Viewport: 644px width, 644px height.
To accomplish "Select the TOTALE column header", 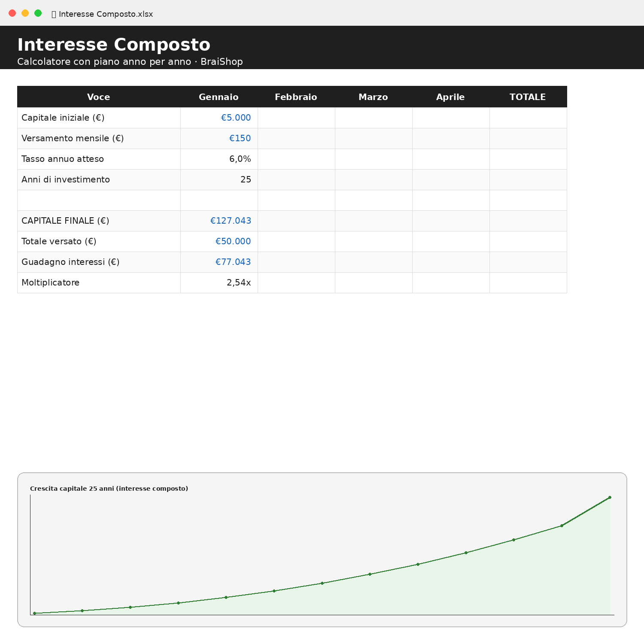I will [528, 97].
